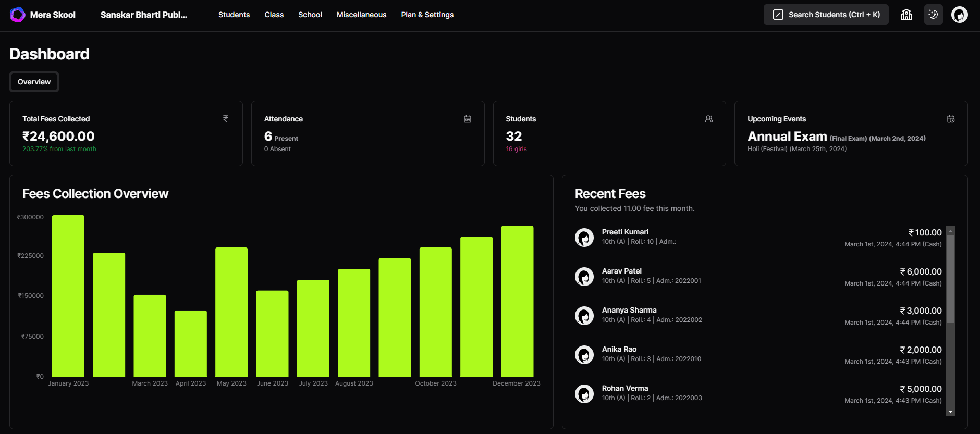
Task: Open the school building icon in header
Action: 906,15
